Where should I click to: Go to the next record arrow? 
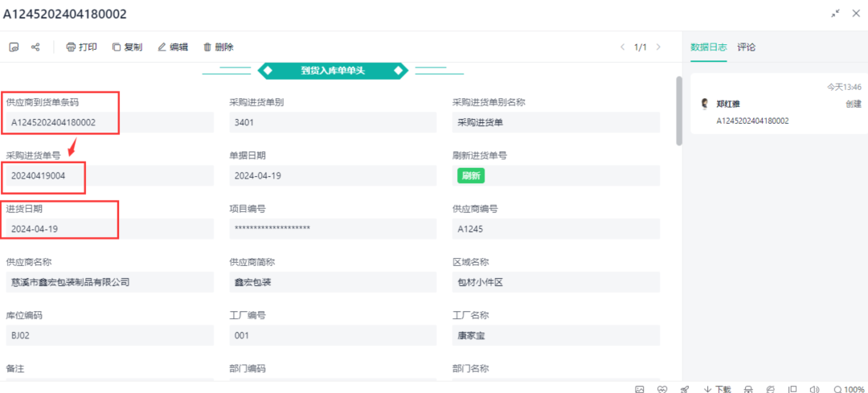tap(659, 47)
